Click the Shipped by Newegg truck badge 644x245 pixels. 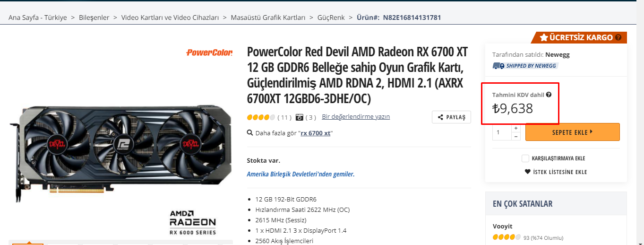click(x=525, y=66)
